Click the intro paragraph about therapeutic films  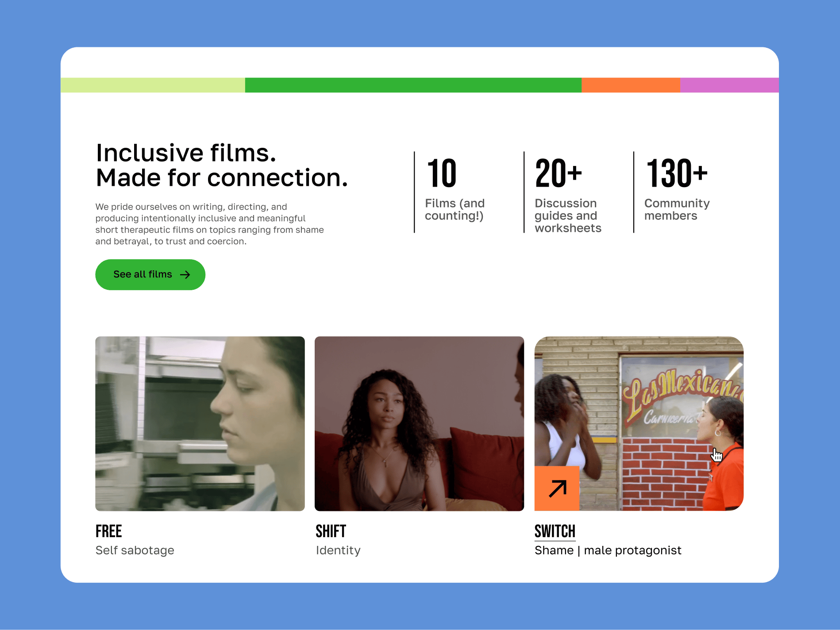point(210,224)
